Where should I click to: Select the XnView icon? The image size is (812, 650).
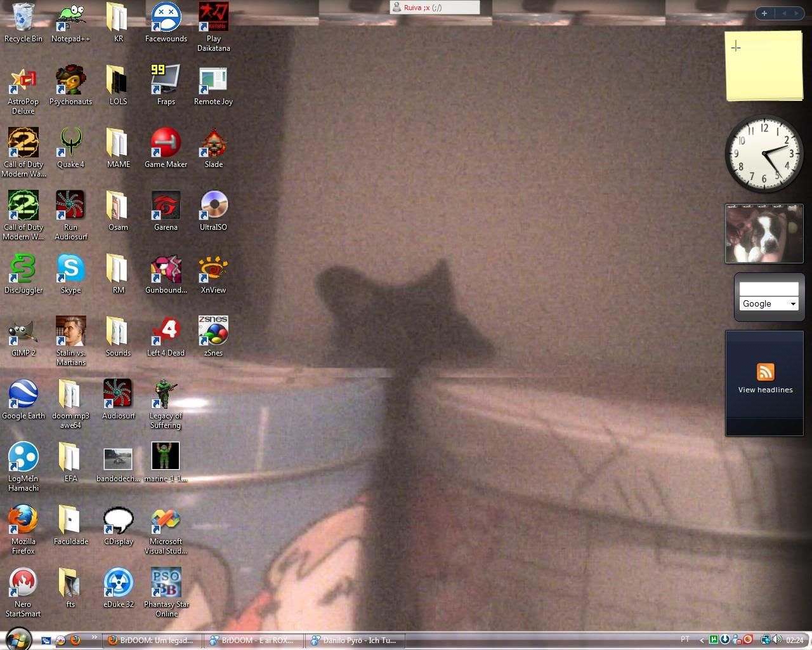pos(213,274)
